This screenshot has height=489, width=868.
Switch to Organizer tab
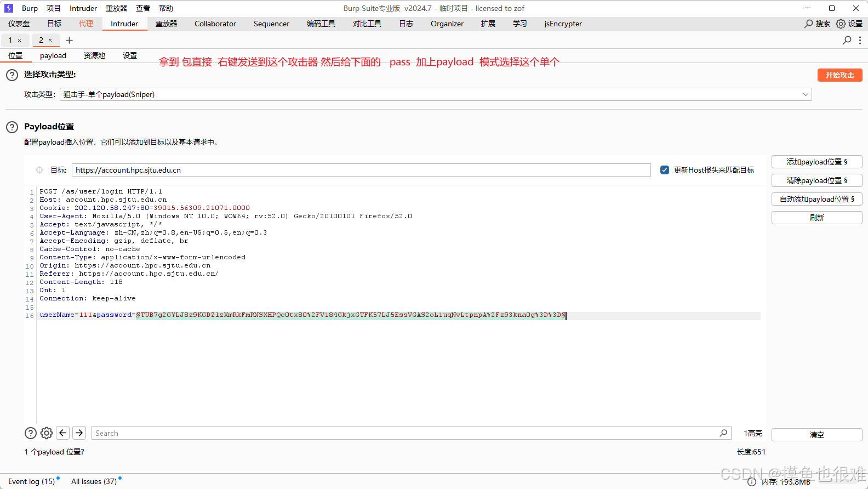coord(447,24)
